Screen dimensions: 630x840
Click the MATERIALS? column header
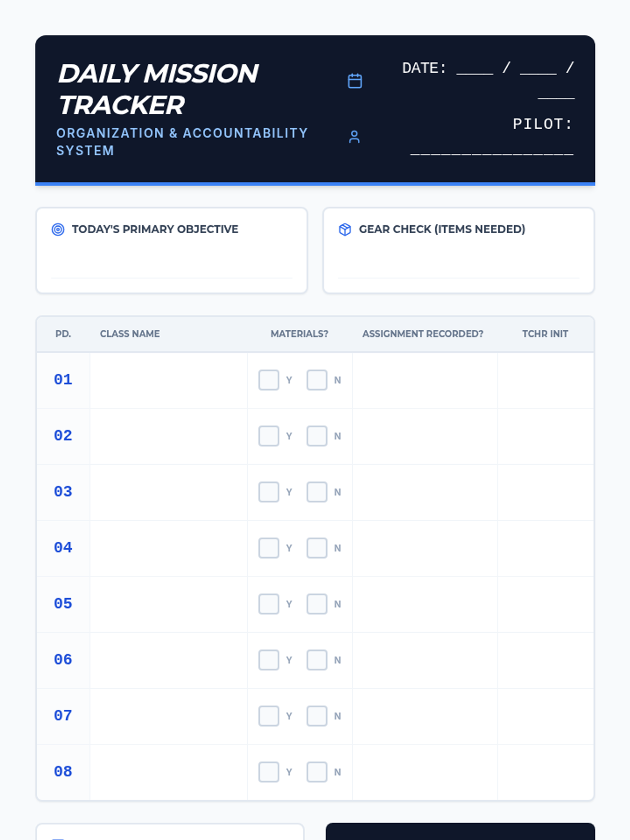point(299,334)
